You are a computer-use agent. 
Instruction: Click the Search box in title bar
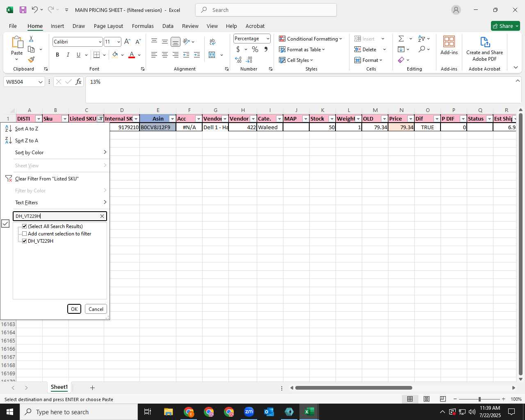click(x=266, y=10)
